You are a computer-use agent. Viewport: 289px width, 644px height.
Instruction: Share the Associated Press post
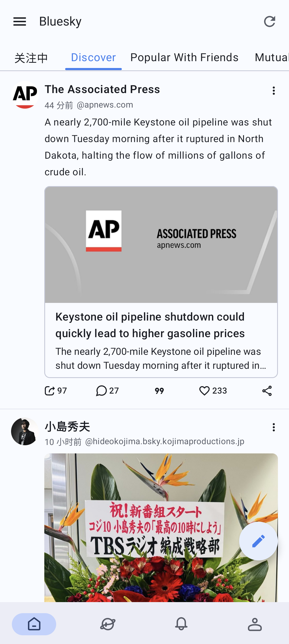[x=267, y=391]
